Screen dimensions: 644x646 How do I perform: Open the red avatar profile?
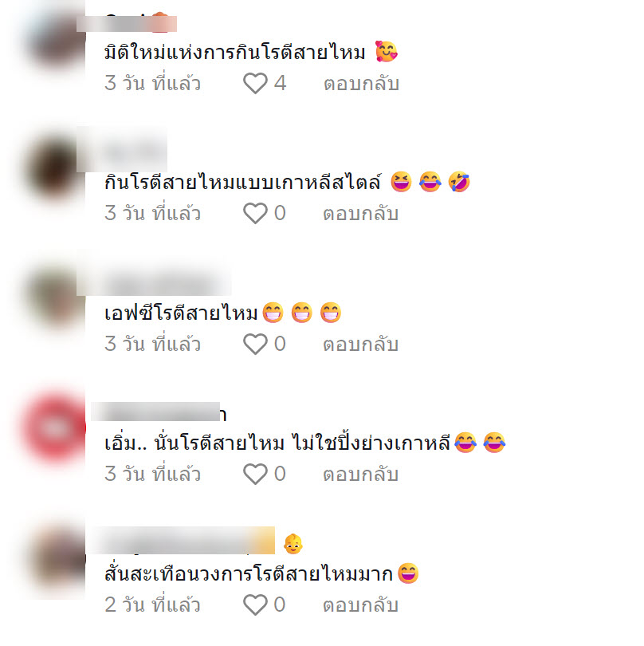coord(55,428)
